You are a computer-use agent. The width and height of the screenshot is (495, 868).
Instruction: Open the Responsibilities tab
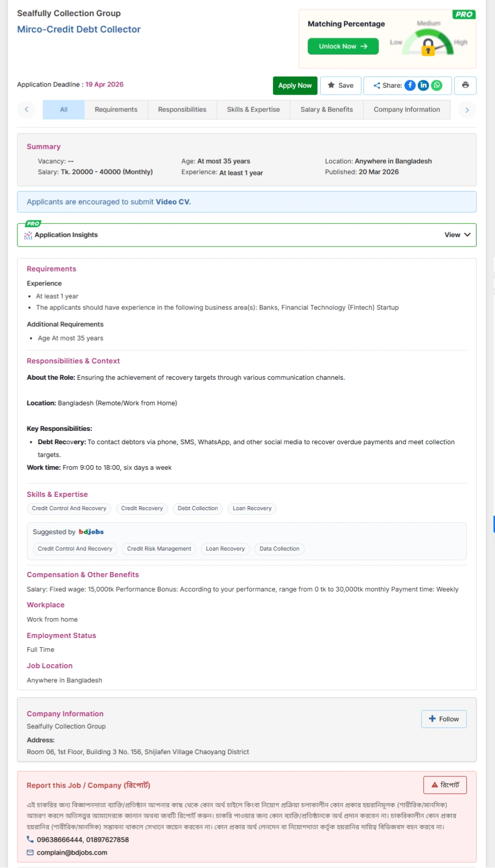182,109
